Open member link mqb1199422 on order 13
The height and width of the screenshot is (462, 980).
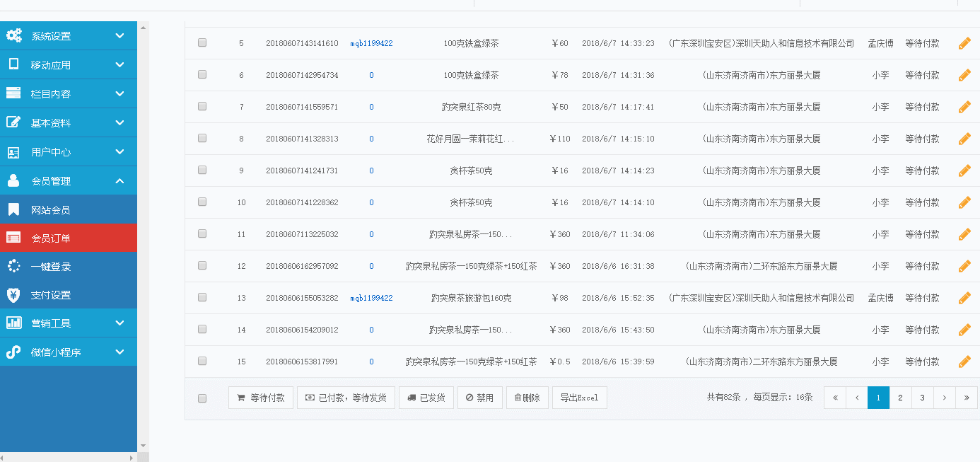pyautogui.click(x=371, y=298)
